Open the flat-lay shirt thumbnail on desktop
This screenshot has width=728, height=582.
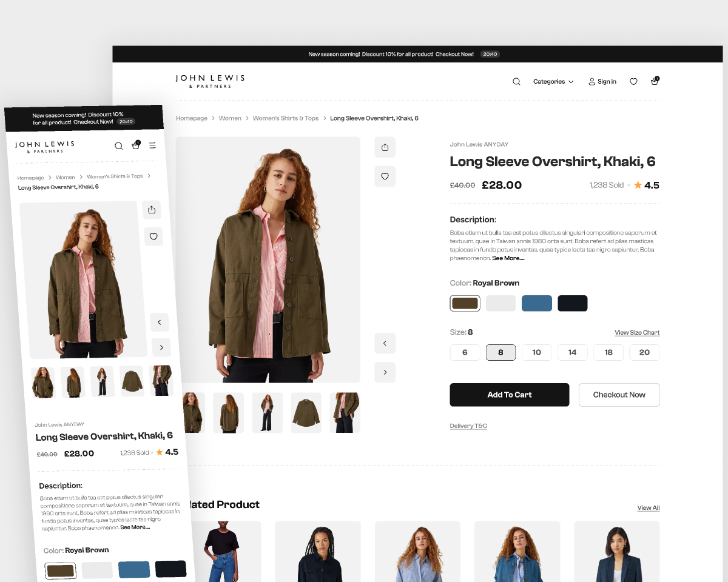[306, 413]
